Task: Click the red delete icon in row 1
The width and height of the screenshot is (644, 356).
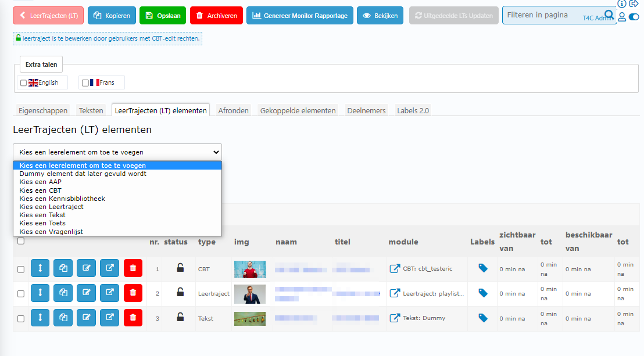Action: pyautogui.click(x=133, y=269)
